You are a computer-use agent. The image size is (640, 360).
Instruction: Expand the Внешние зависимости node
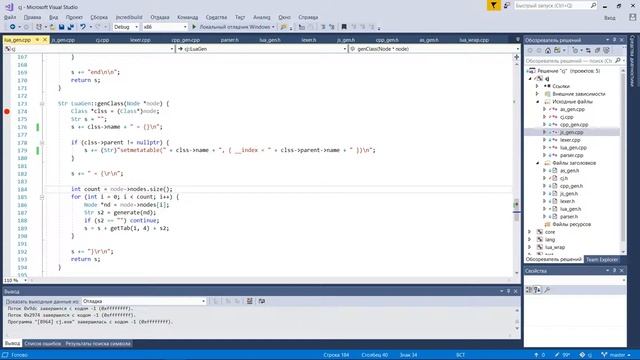point(538,94)
